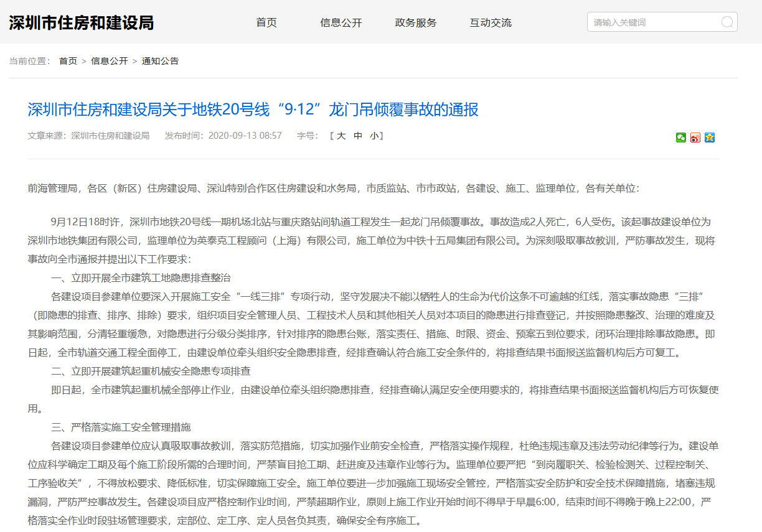Set font size to large (大)
This screenshot has height=532, width=762.
(x=341, y=136)
